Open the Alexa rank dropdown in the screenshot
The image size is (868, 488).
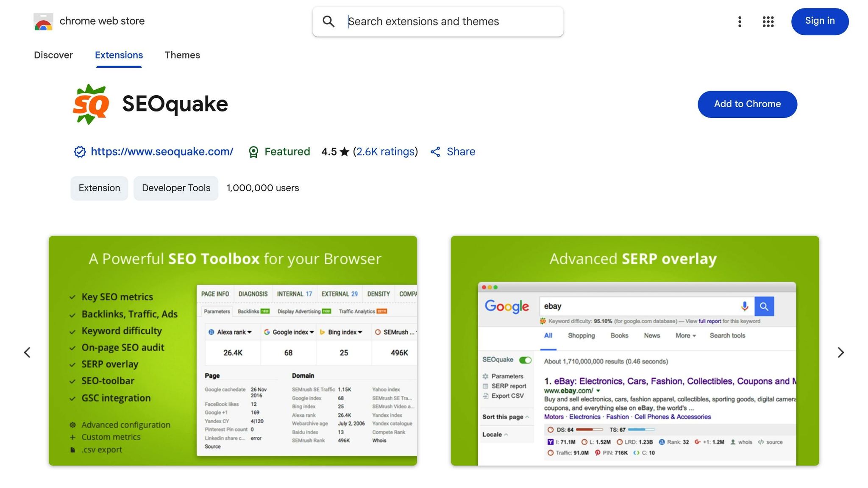231,332
